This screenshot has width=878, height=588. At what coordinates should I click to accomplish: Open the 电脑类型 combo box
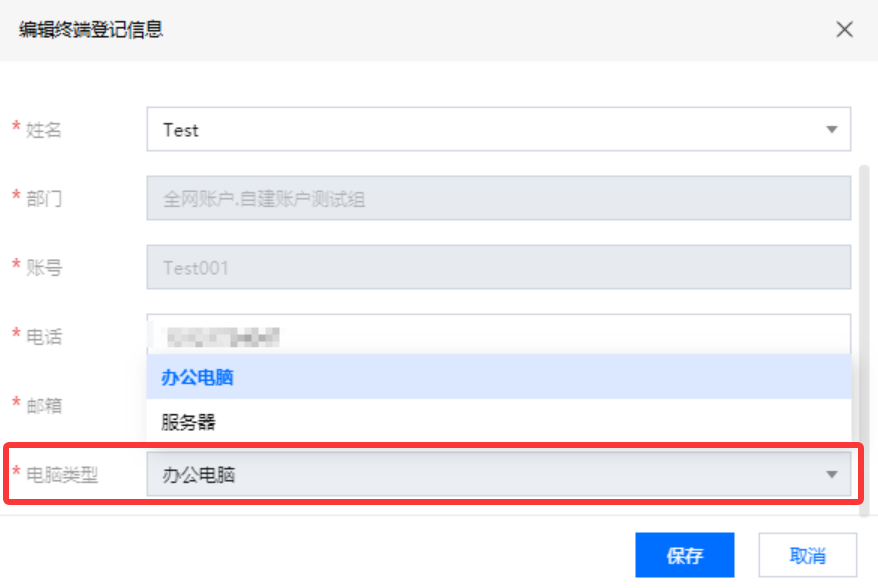[x=498, y=474]
